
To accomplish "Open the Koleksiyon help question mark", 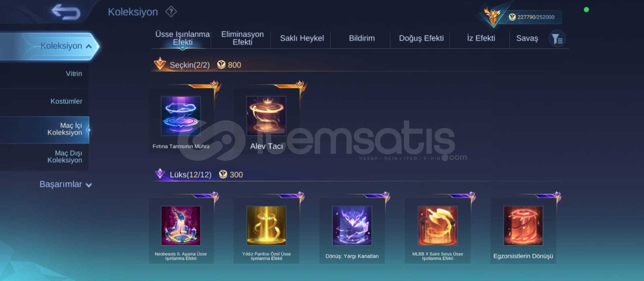I will tap(171, 12).
